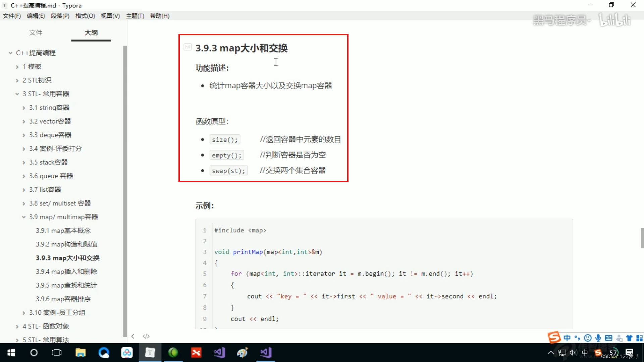Toggle Chinese/English mode on input toolbar

[x=567, y=338]
